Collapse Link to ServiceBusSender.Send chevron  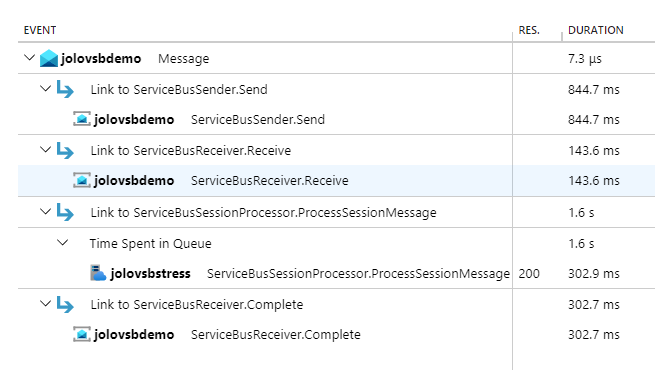point(46,89)
